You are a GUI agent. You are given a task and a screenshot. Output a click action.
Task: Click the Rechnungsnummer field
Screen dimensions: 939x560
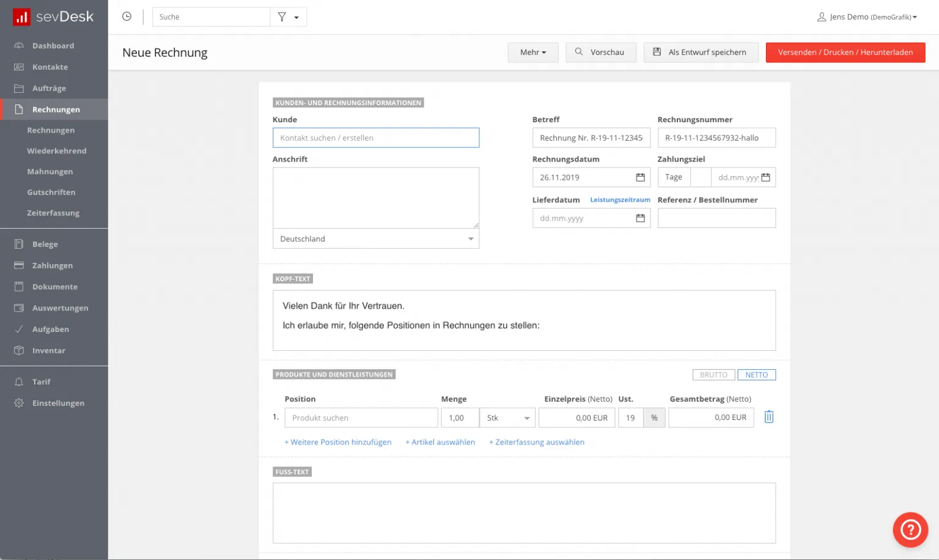coord(716,138)
